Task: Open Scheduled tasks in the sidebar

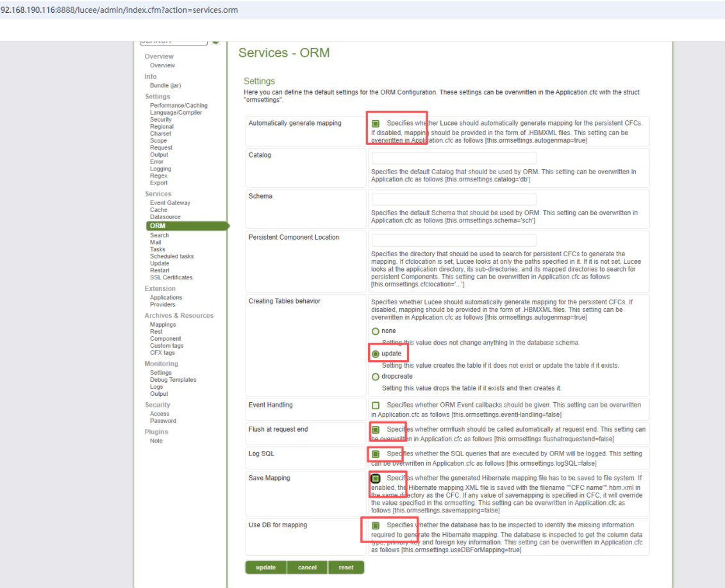Action: coord(172,256)
